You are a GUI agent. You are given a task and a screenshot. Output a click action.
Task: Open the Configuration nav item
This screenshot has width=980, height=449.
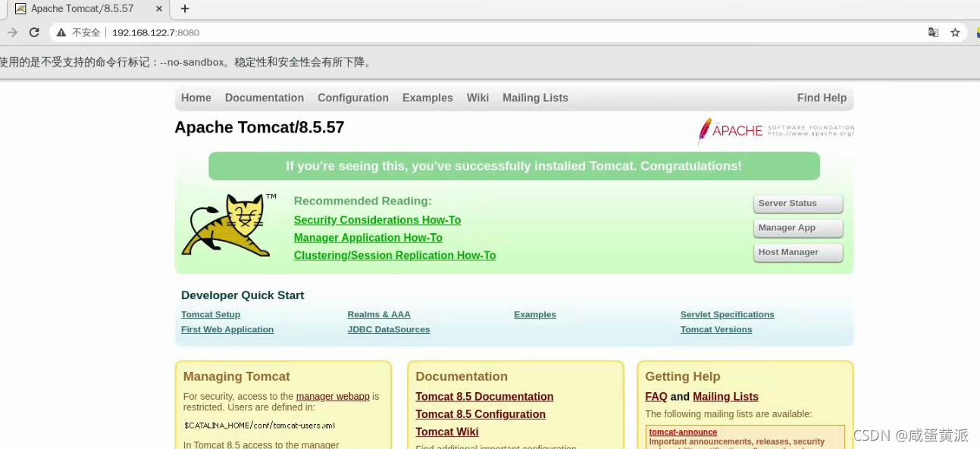click(x=353, y=98)
